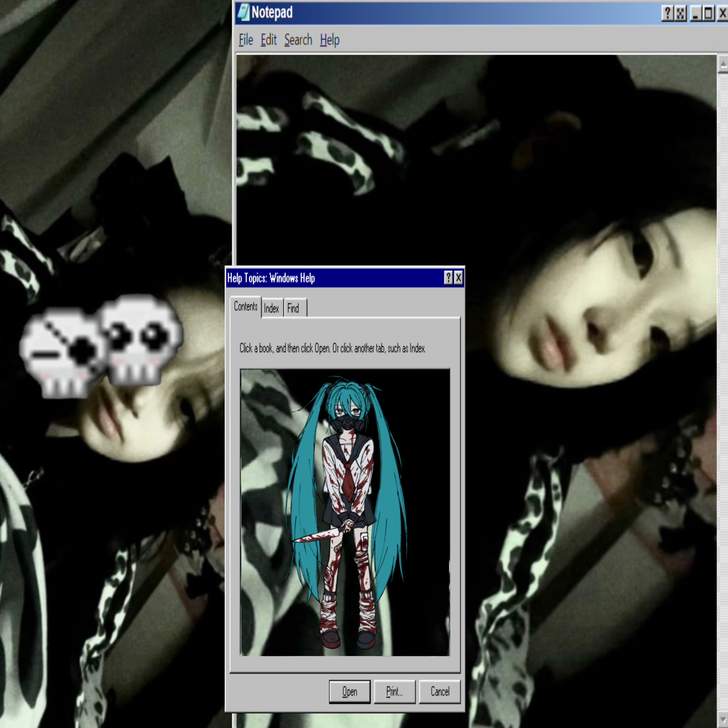Switch to the Find tab
The image size is (728, 728).
pyautogui.click(x=294, y=309)
